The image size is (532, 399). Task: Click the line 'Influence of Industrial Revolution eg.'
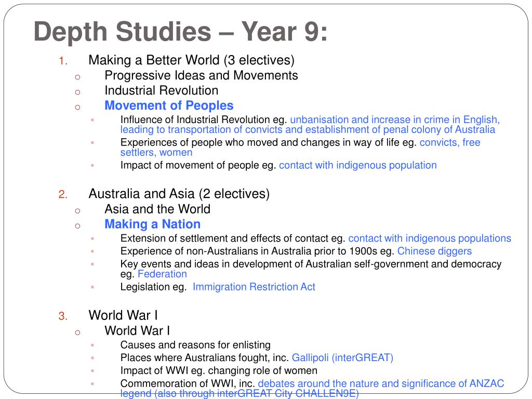[x=204, y=120]
